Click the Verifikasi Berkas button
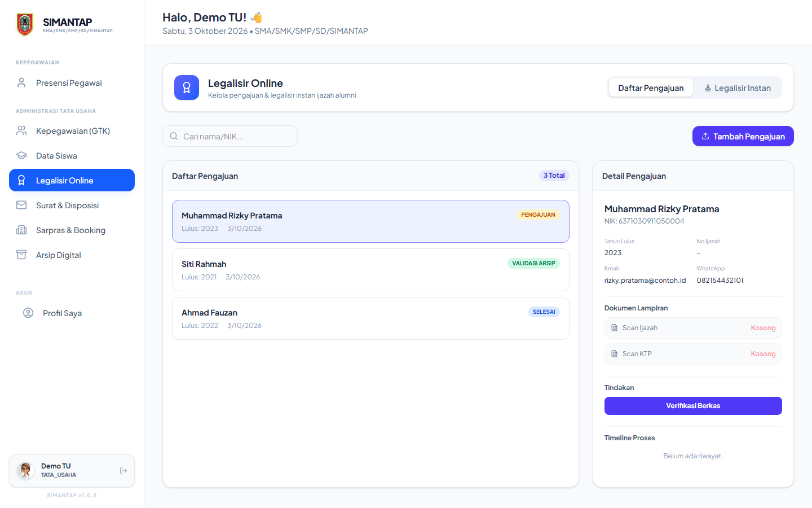The height and width of the screenshot is (508, 812). [x=693, y=406]
